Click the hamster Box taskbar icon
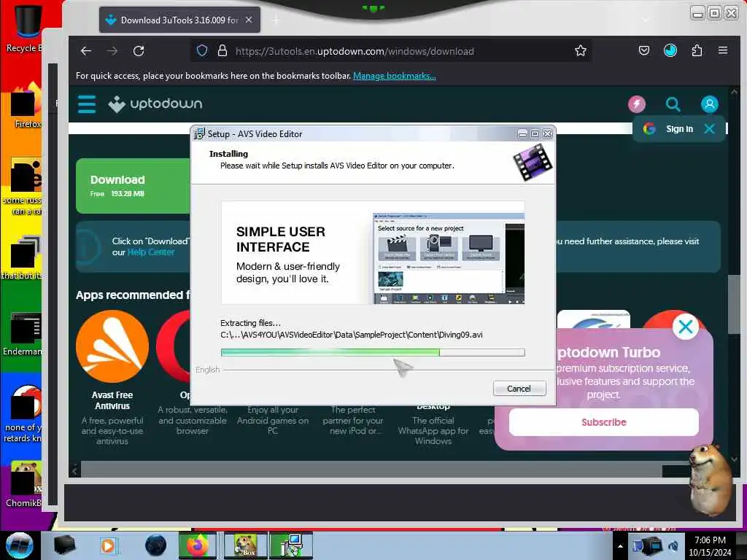Screen dimensions: 747x560 tap(245, 545)
